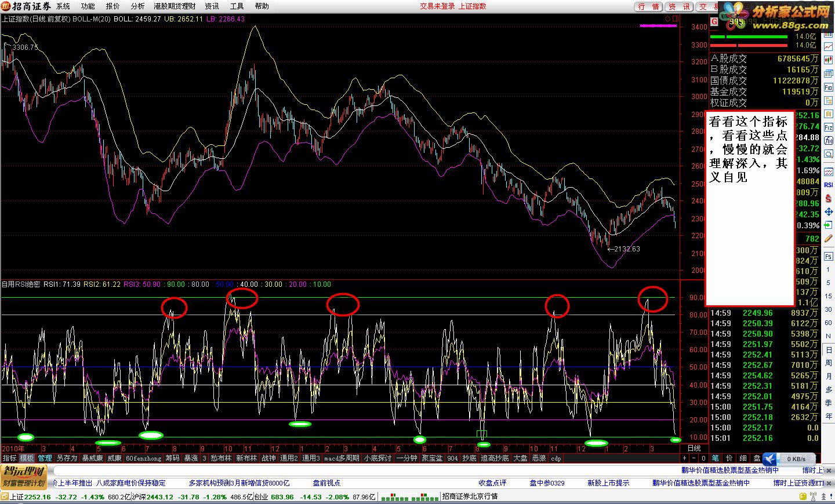Open the 帮助 menu
The width and height of the screenshot is (835, 504).
pyautogui.click(x=262, y=6)
